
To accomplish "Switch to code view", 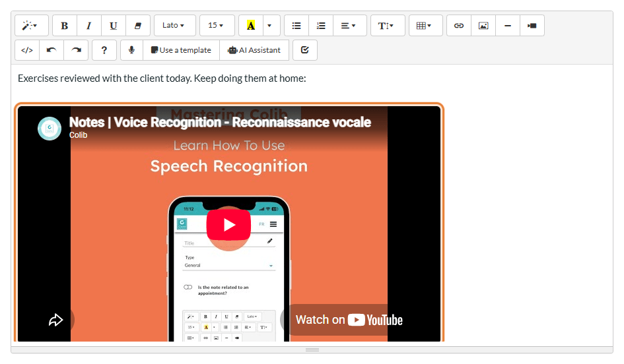I will [27, 50].
